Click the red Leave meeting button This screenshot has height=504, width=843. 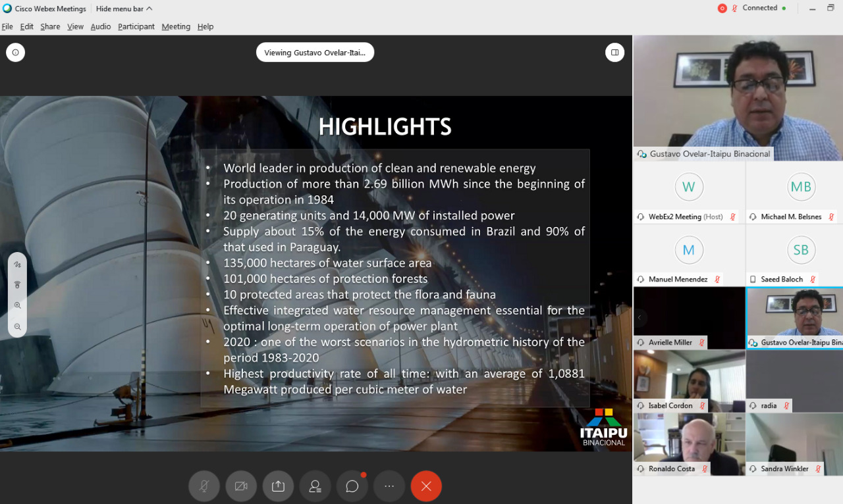pyautogui.click(x=426, y=486)
